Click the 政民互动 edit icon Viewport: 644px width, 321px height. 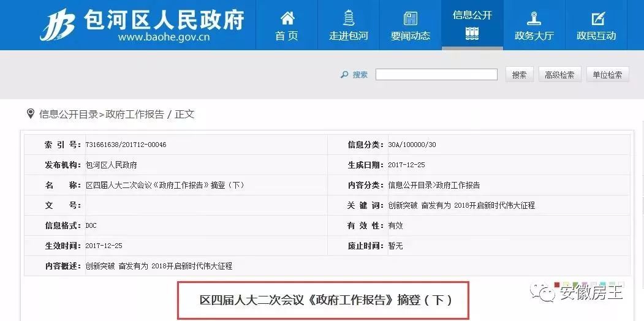597,18
